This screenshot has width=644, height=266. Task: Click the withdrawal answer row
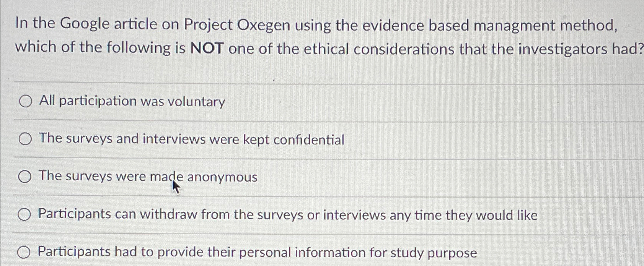(287, 214)
